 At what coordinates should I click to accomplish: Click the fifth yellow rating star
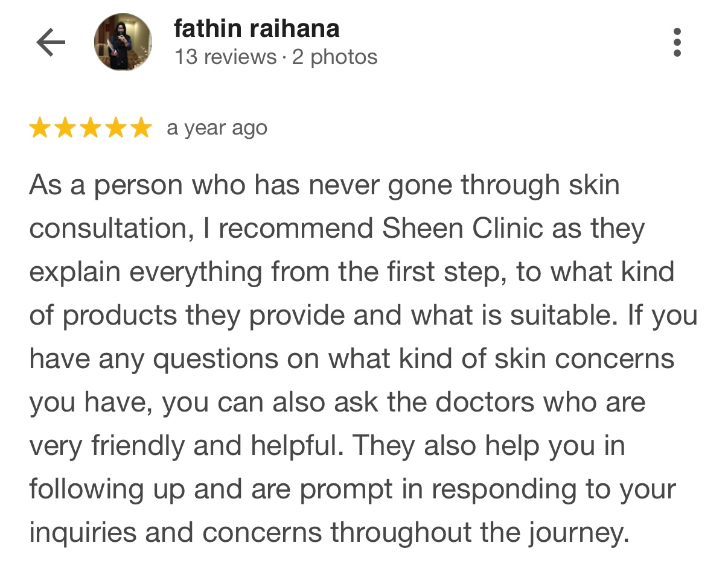pos(141,128)
